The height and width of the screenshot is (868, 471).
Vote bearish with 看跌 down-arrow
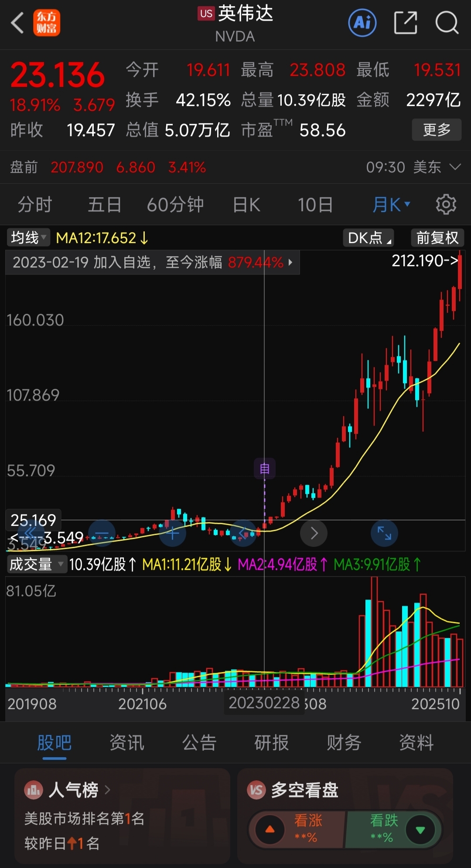(420, 829)
